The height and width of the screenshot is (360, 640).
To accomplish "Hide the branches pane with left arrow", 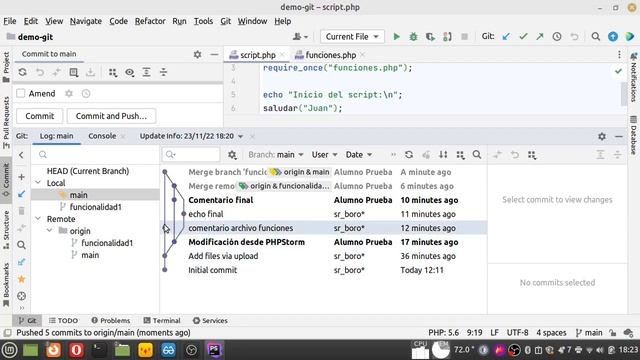I will click(21, 155).
